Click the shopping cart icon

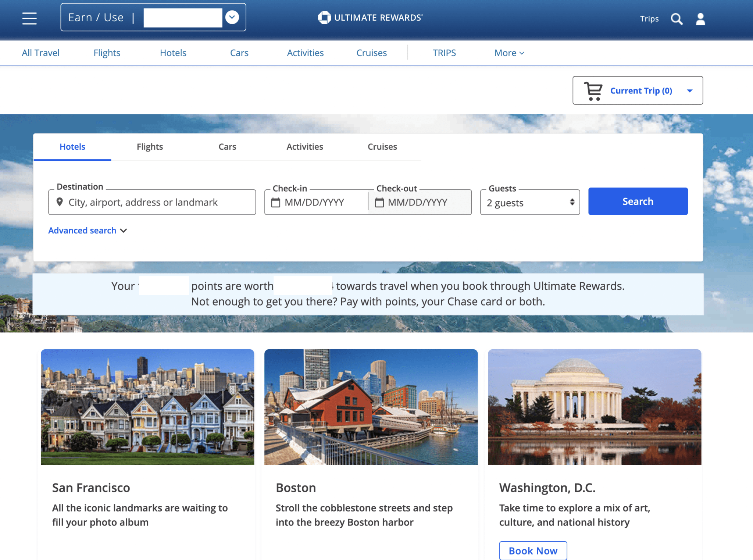click(593, 90)
